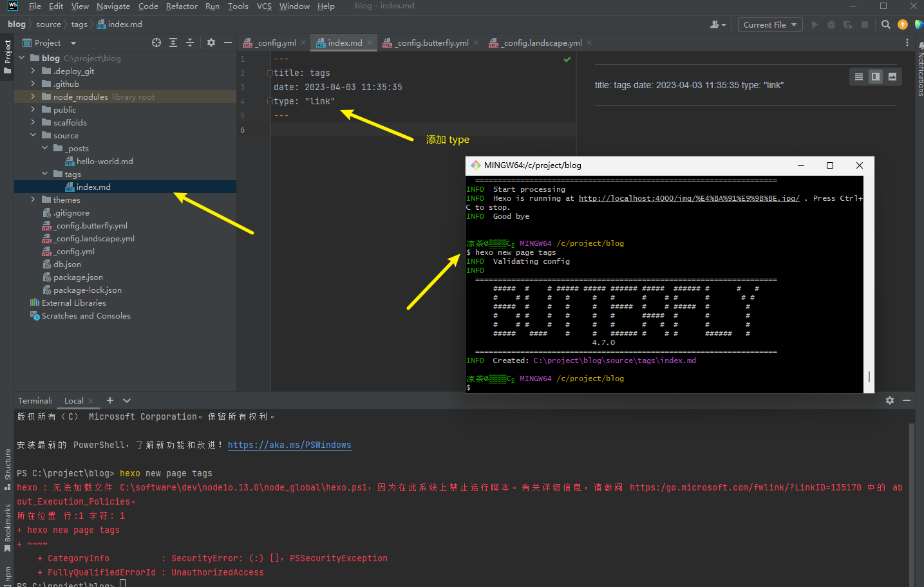924x587 pixels.
Task: Add a new terminal session tab
Action: [x=110, y=400]
